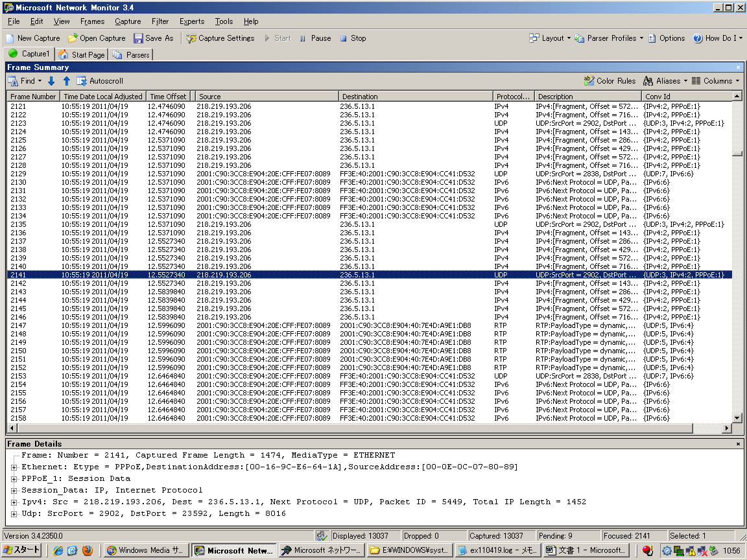
Task: Select frame 2147 RTP row
Action: tap(369, 326)
